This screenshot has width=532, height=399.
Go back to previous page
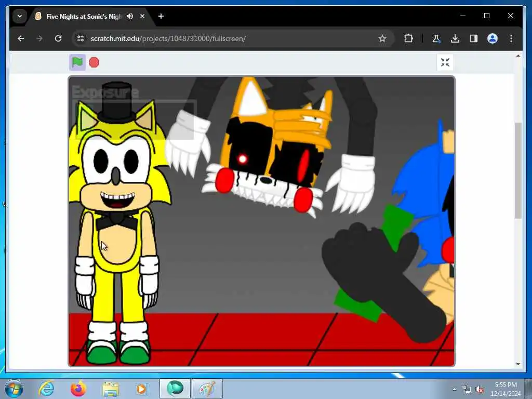coord(21,38)
